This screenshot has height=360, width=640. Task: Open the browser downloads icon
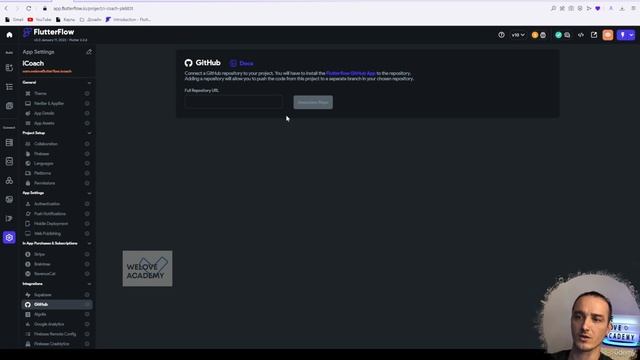tap(622, 8)
